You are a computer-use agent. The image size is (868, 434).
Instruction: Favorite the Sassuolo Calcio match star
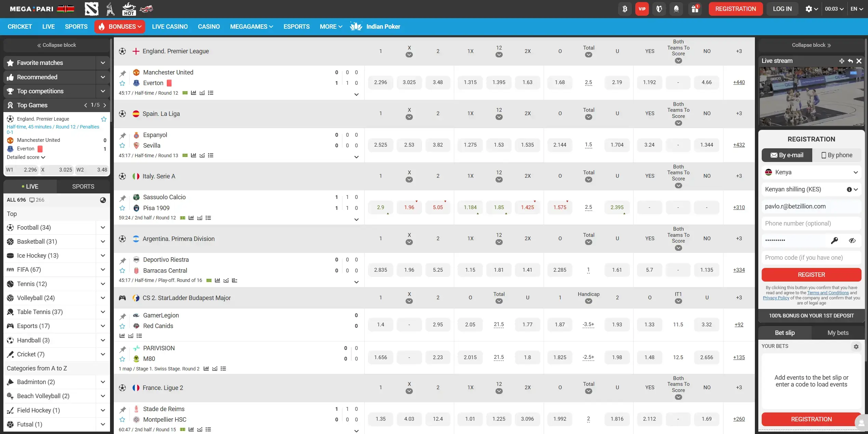point(122,208)
